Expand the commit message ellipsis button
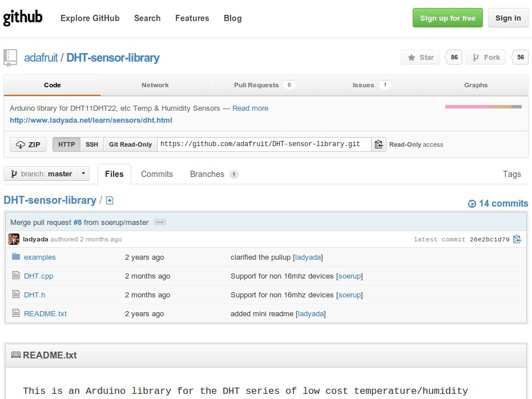The height and width of the screenshot is (399, 532). tap(160, 222)
